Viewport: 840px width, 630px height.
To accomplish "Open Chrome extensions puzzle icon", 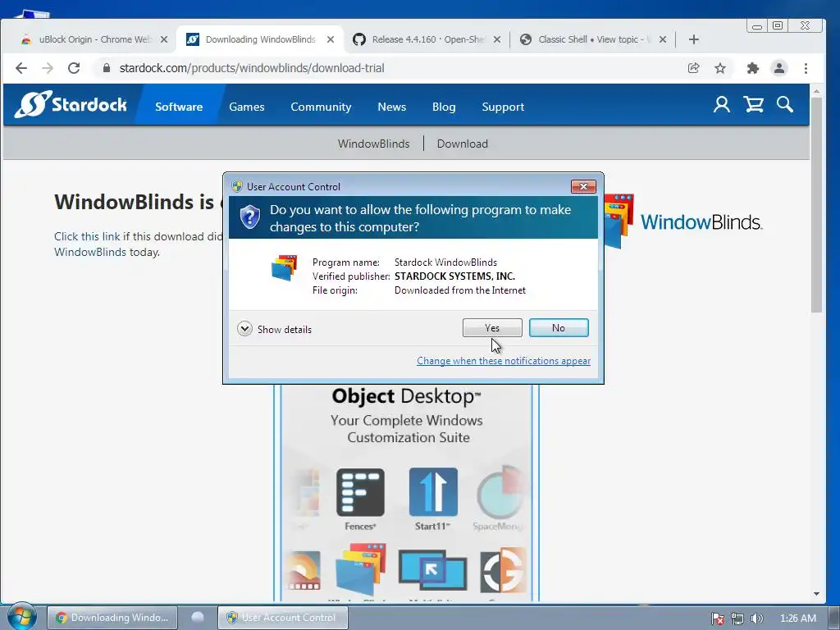I will coord(753,68).
